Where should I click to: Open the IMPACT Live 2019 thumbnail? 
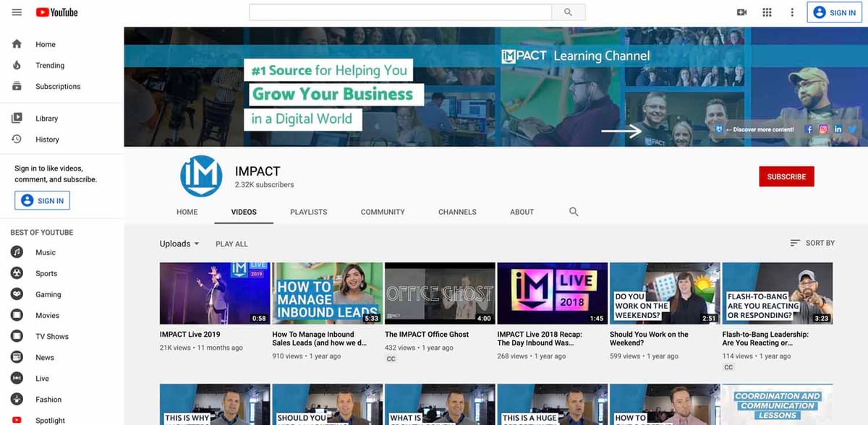[215, 293]
